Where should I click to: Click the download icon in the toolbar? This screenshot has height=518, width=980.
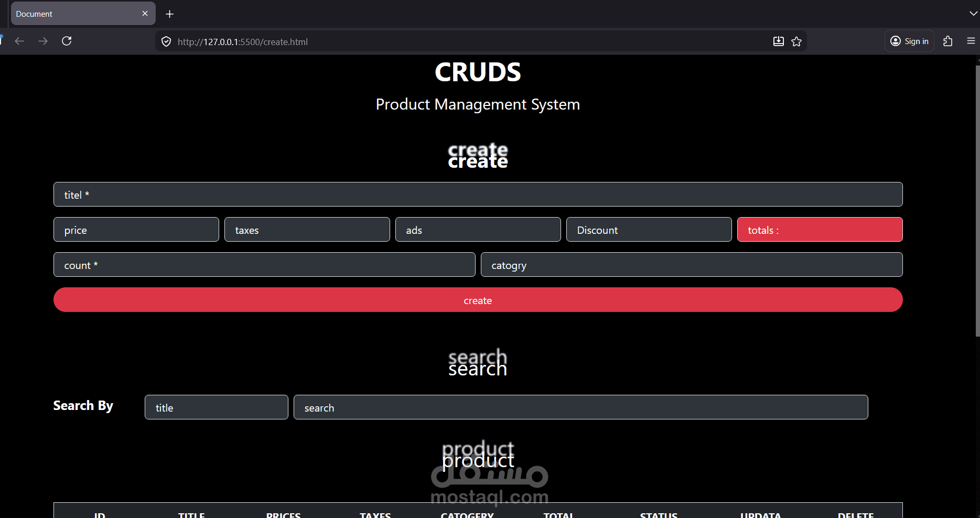click(778, 41)
